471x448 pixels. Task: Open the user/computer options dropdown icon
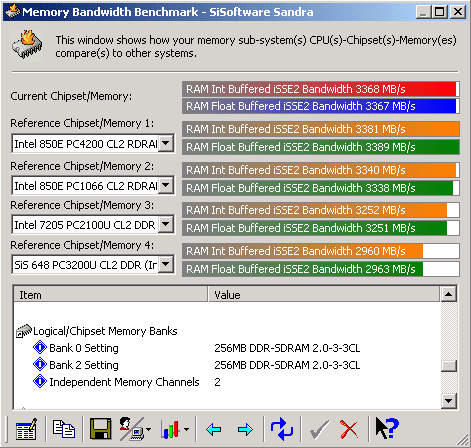click(x=135, y=429)
